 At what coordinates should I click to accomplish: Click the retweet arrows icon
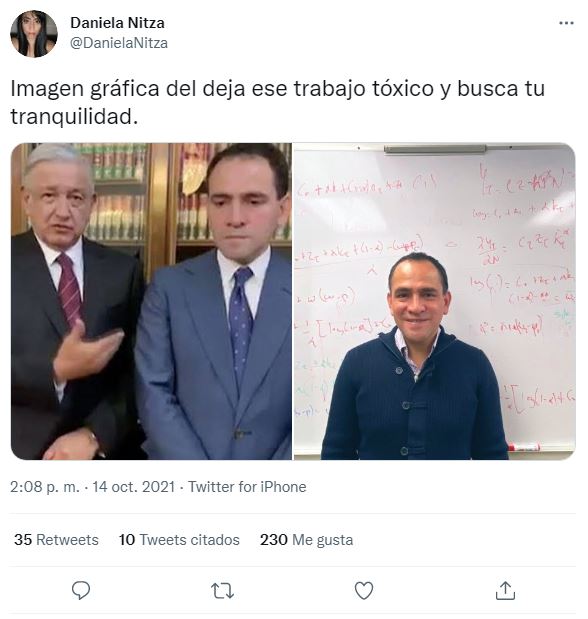pyautogui.click(x=222, y=591)
